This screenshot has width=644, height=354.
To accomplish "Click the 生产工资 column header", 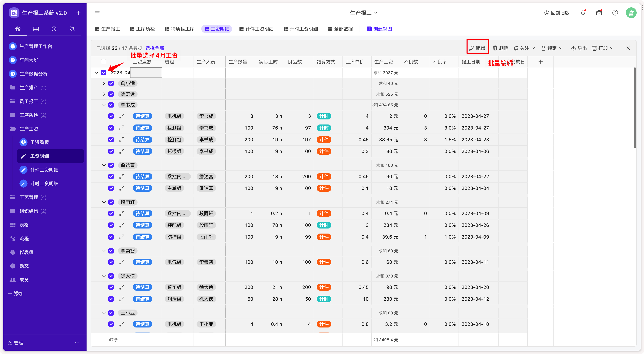I will (x=386, y=62).
